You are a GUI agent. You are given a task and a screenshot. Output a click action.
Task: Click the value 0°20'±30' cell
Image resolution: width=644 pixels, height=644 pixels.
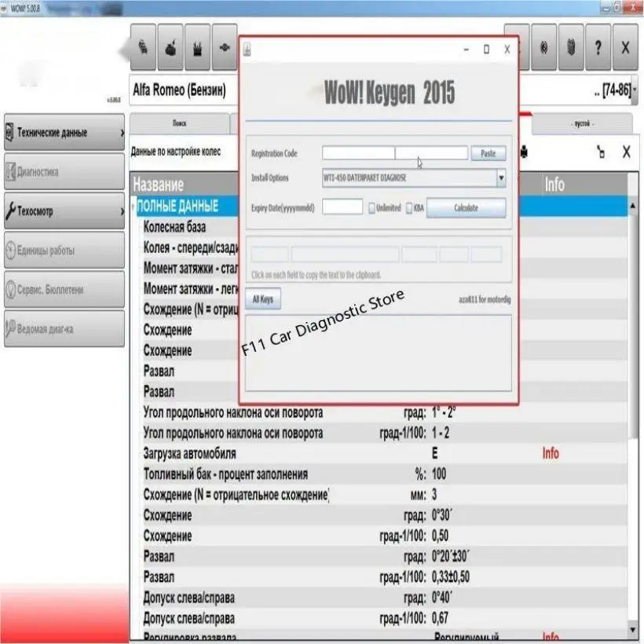[x=451, y=557]
